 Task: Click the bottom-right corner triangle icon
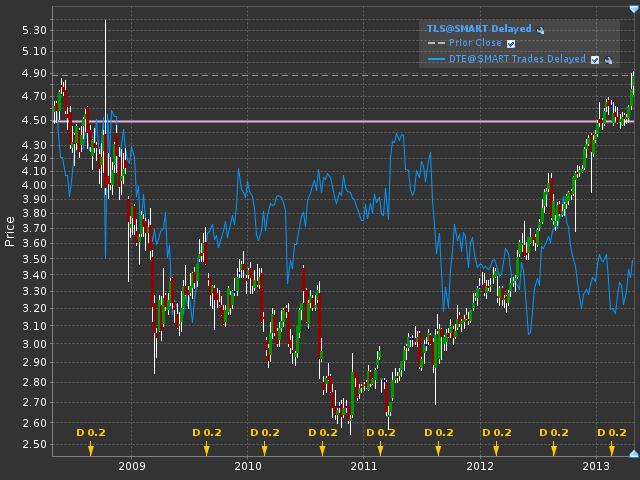click(x=634, y=453)
